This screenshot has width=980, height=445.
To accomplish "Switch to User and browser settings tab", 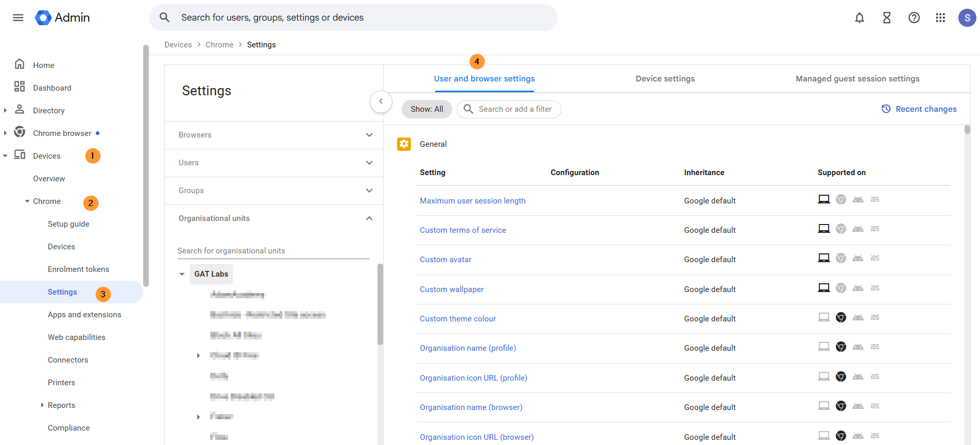I will pyautogui.click(x=484, y=79).
